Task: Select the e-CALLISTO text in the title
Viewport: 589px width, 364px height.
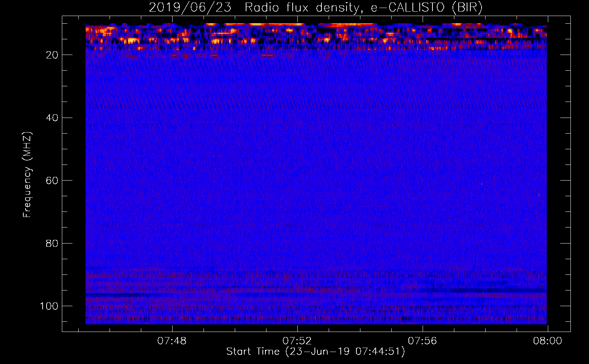Action: (407, 8)
